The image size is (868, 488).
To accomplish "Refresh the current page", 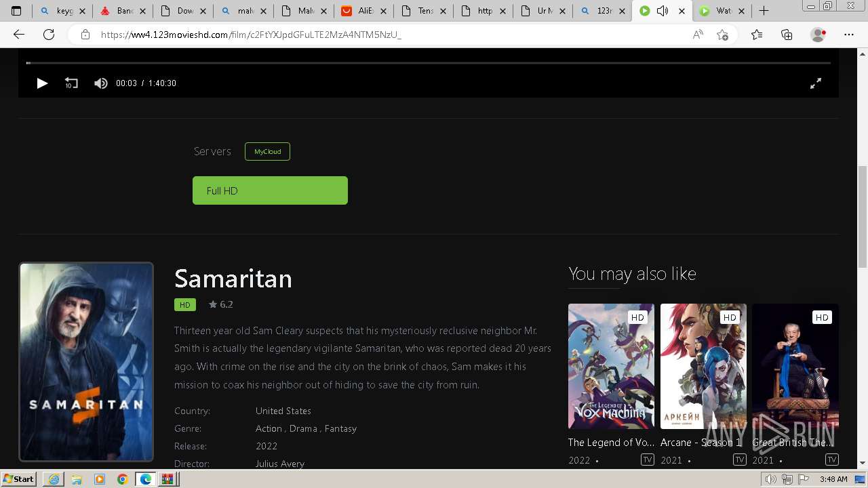I will [49, 35].
